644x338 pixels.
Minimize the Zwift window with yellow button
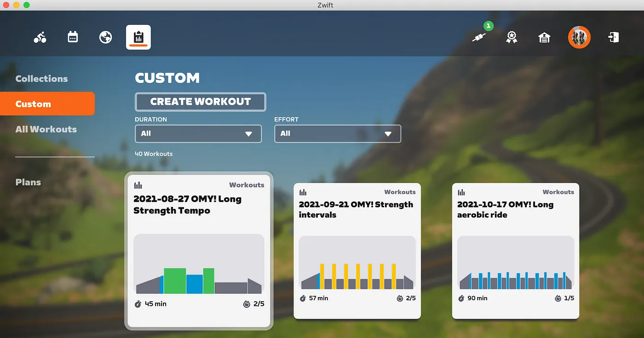click(17, 5)
